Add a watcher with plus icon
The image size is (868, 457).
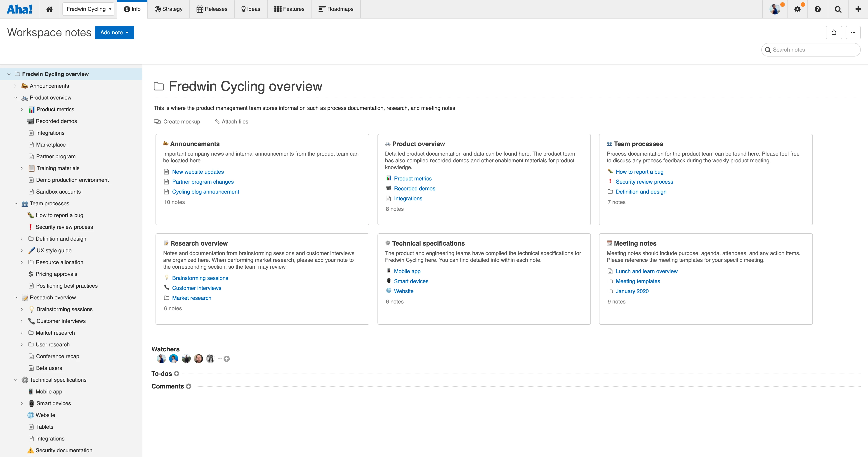point(227,359)
